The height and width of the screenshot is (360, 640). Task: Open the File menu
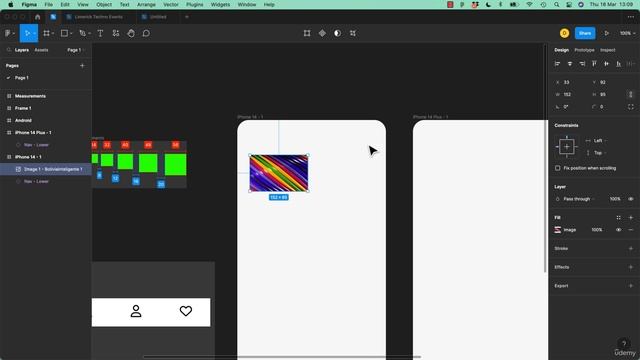[x=49, y=4]
